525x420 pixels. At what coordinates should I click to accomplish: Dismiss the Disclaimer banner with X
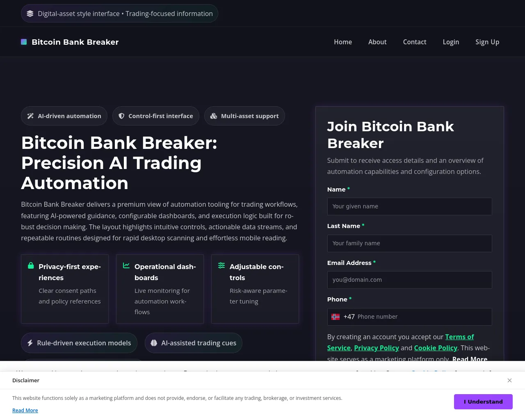click(x=509, y=380)
